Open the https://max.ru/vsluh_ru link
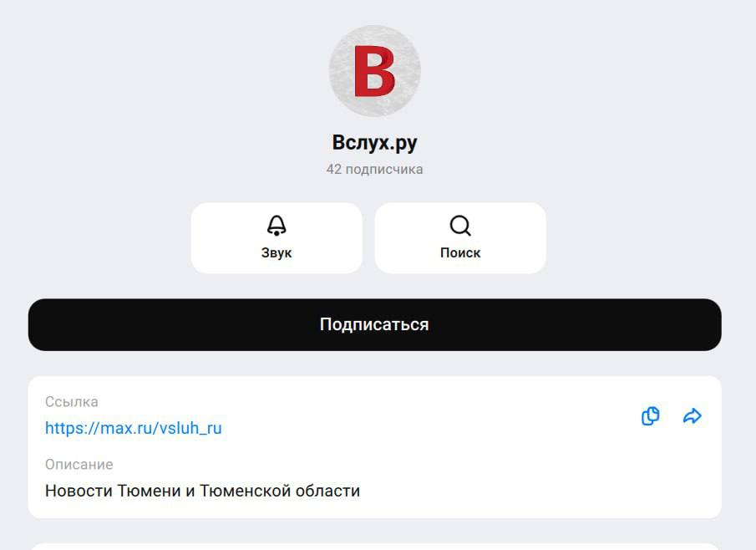The width and height of the screenshot is (756, 550). pyautogui.click(x=134, y=428)
